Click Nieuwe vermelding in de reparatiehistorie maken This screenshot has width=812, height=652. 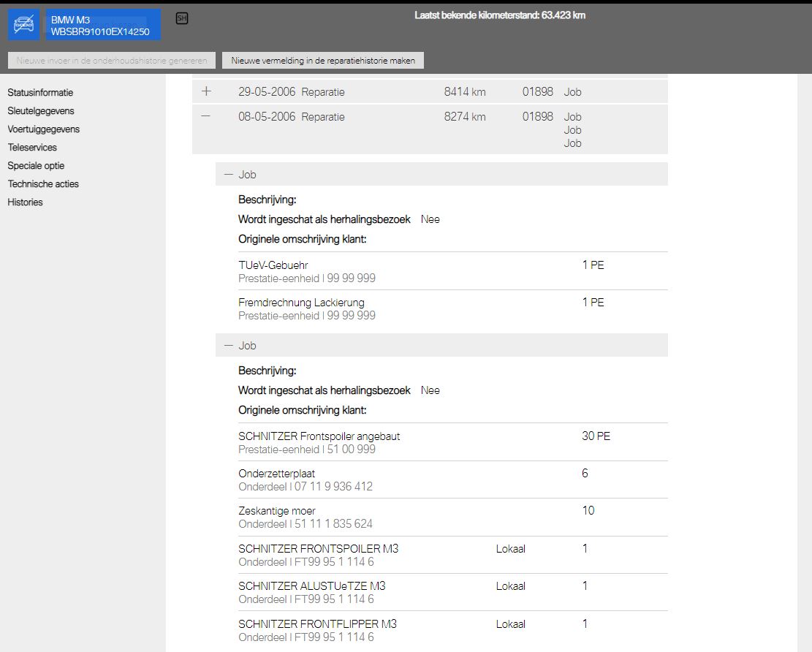[x=323, y=60]
